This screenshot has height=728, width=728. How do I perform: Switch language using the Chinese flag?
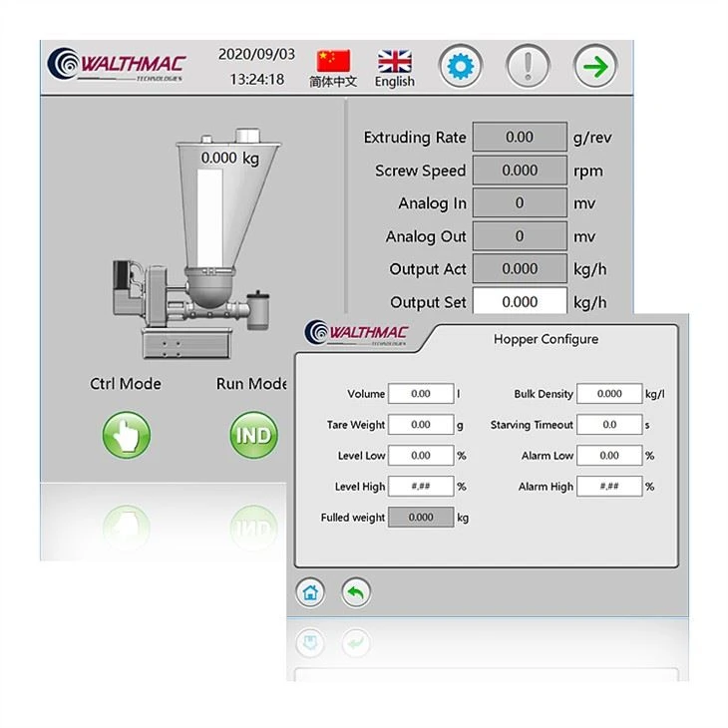pos(333,61)
